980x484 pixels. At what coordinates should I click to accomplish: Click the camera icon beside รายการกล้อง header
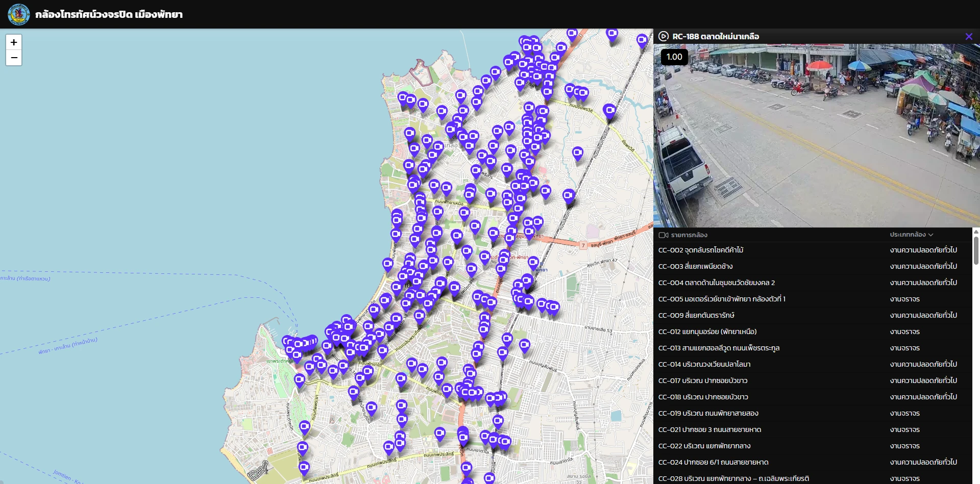(664, 235)
